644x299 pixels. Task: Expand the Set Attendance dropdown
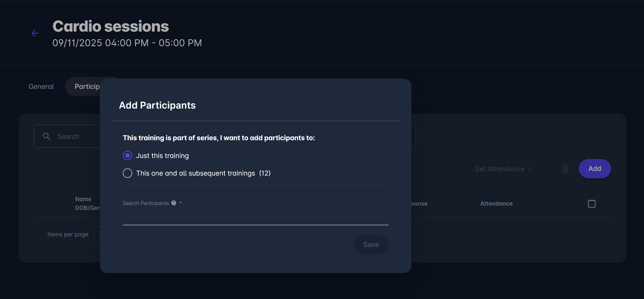pos(504,169)
